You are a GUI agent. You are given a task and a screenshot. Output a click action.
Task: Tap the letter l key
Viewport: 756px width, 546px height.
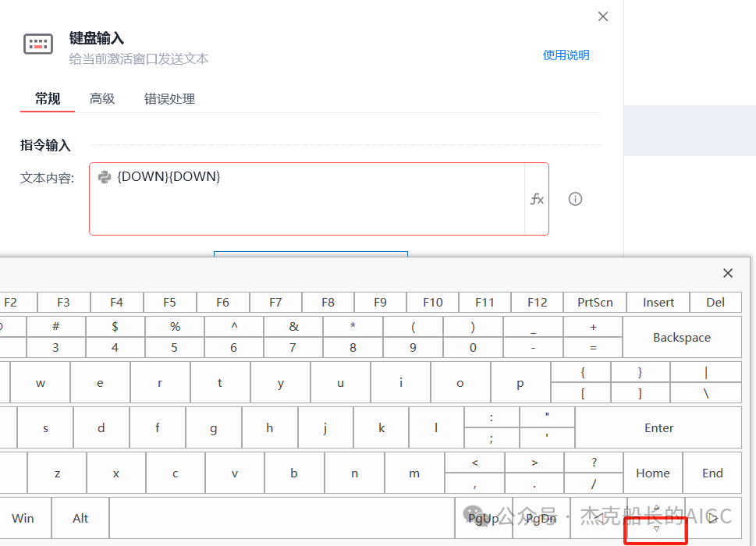pos(436,428)
